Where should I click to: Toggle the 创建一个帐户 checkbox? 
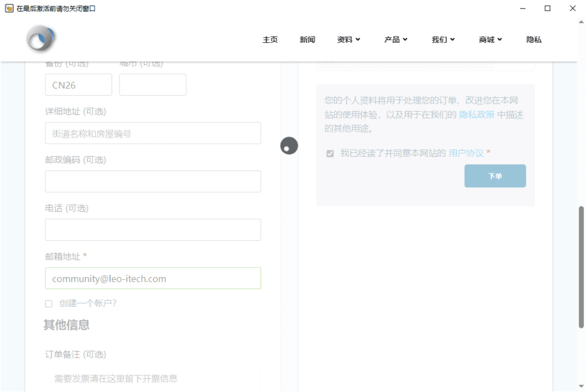(x=49, y=303)
